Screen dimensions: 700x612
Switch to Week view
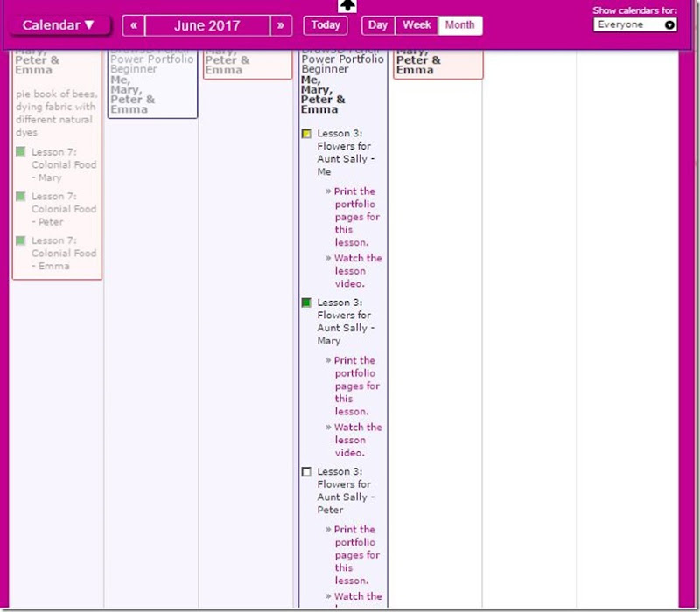click(417, 25)
